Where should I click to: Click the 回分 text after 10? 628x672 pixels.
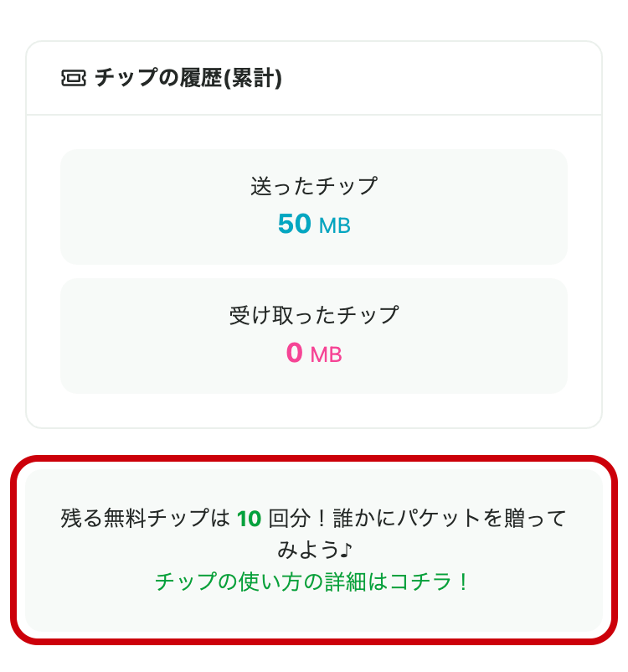[289, 518]
